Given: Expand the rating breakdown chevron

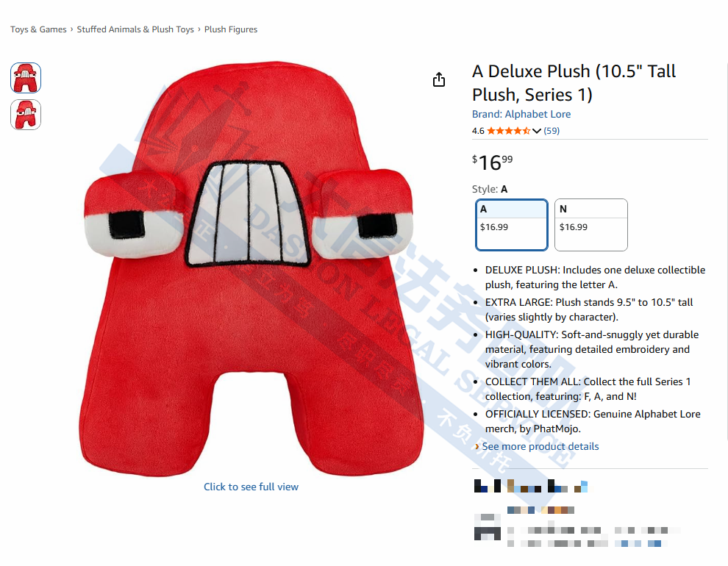Looking at the screenshot, I should 537,131.
